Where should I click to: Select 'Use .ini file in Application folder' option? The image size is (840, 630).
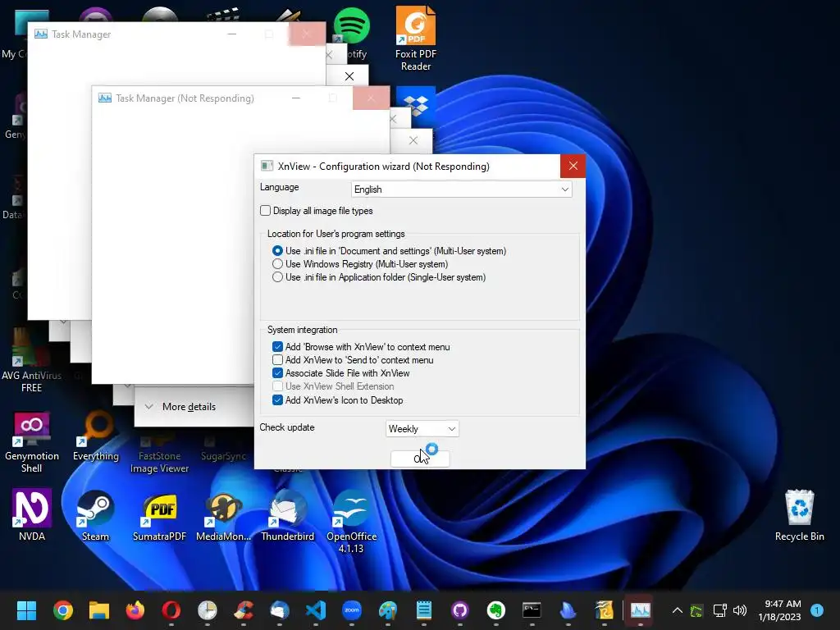277,277
